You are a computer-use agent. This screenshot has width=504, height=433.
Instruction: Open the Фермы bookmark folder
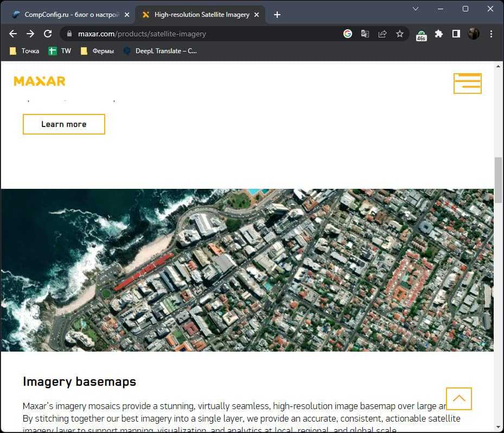(x=97, y=51)
